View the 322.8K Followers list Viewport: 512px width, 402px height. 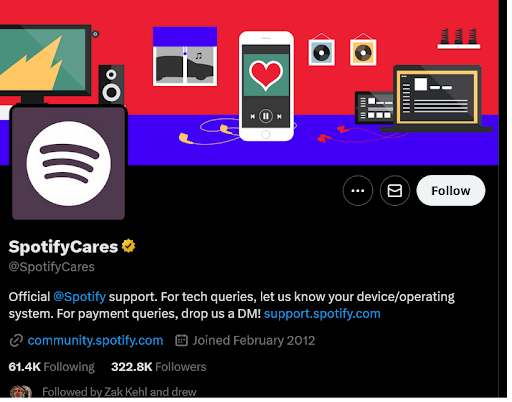pos(159,367)
